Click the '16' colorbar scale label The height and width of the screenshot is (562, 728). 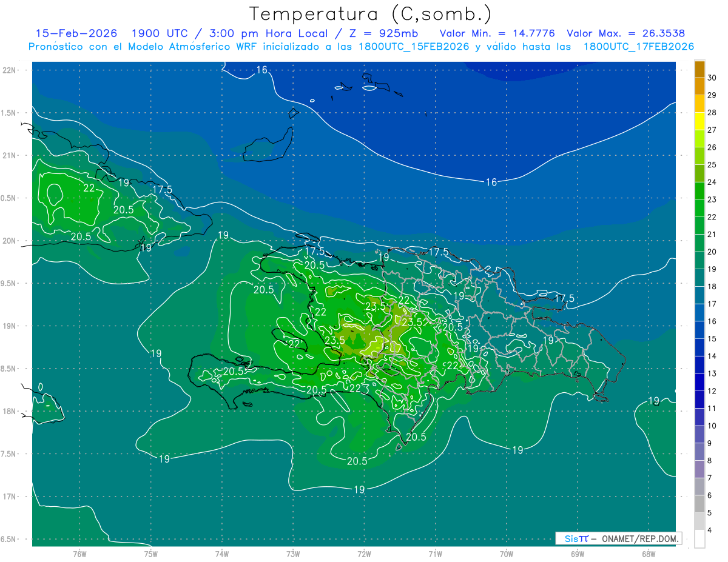(712, 321)
